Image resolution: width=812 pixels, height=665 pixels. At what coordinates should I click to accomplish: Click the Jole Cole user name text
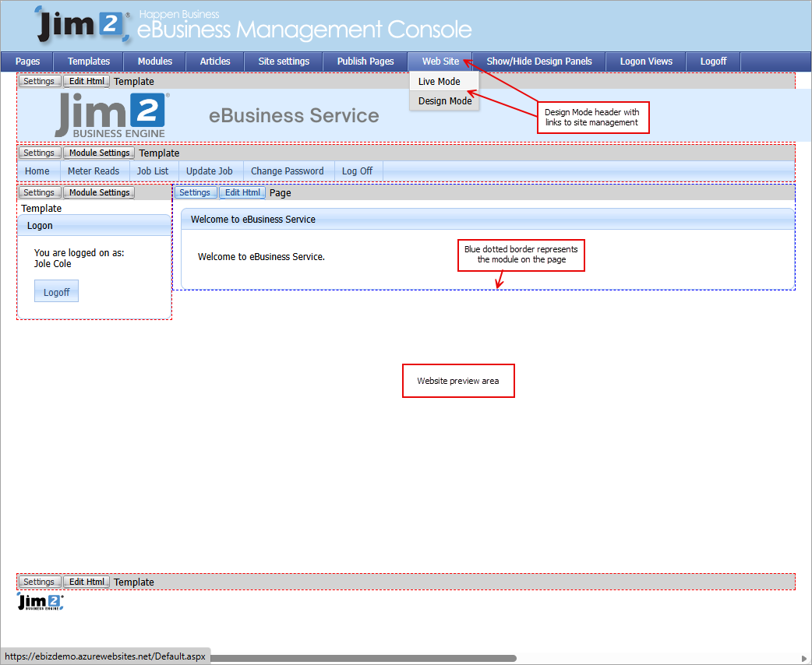click(53, 263)
